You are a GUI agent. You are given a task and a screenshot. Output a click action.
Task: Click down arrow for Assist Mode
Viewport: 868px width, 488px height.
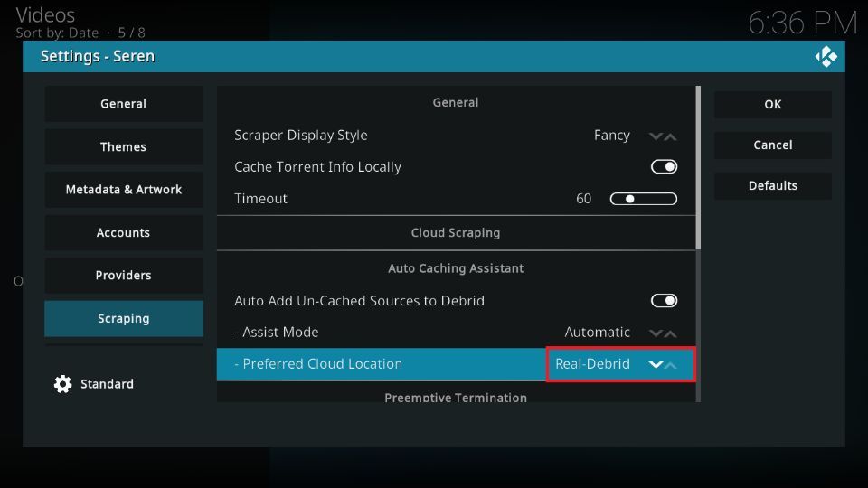coord(656,333)
